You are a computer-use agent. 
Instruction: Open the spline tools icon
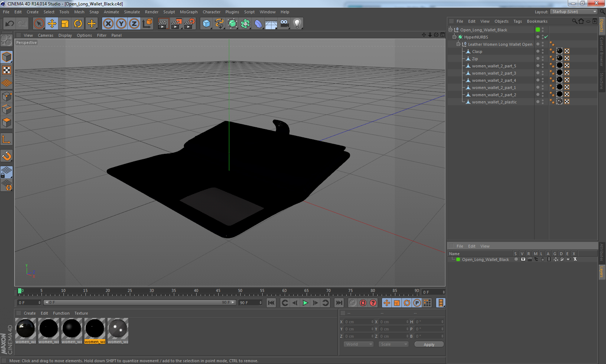[x=219, y=24]
